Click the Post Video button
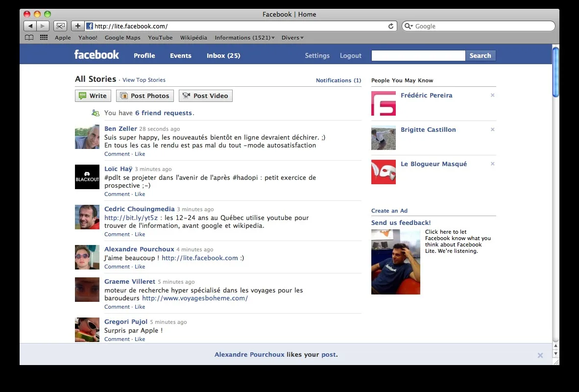 click(x=206, y=96)
